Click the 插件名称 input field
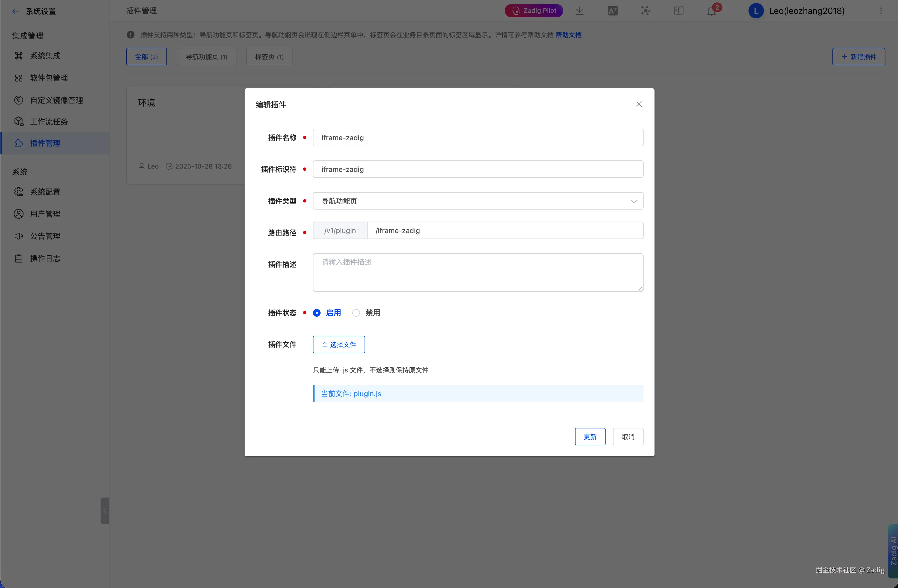Image resolution: width=898 pixels, height=588 pixels. [x=478, y=138]
